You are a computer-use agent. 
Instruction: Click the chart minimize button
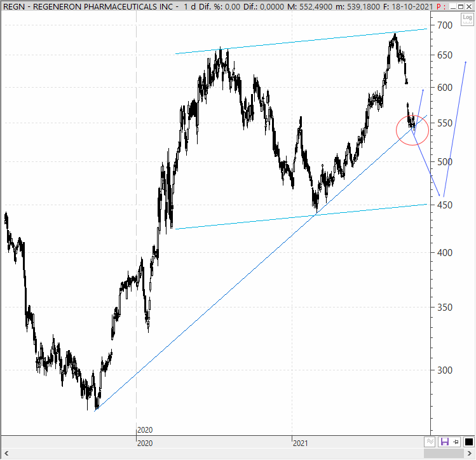pos(453,6)
